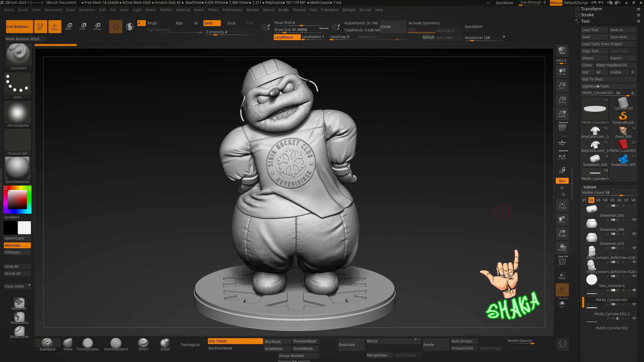This screenshot has height=362, width=644.
Task: Open the Zplugin menu
Action: point(349,10)
